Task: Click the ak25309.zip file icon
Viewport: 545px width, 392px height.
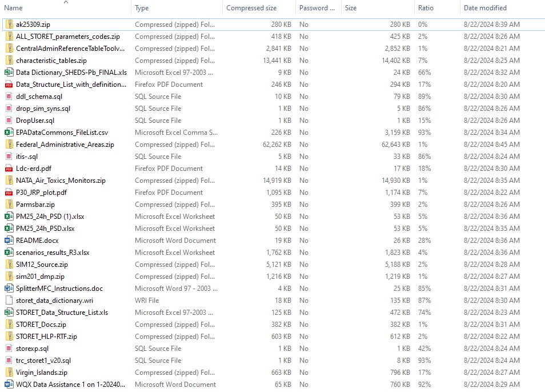Action: click(x=9, y=25)
